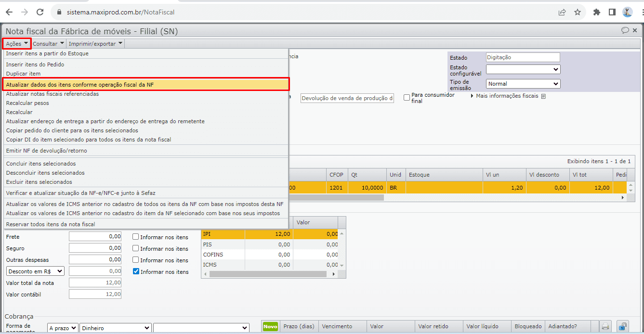Open the Desconto em R$ dropdown
Viewport: 644px width, 334px height.
pos(35,271)
